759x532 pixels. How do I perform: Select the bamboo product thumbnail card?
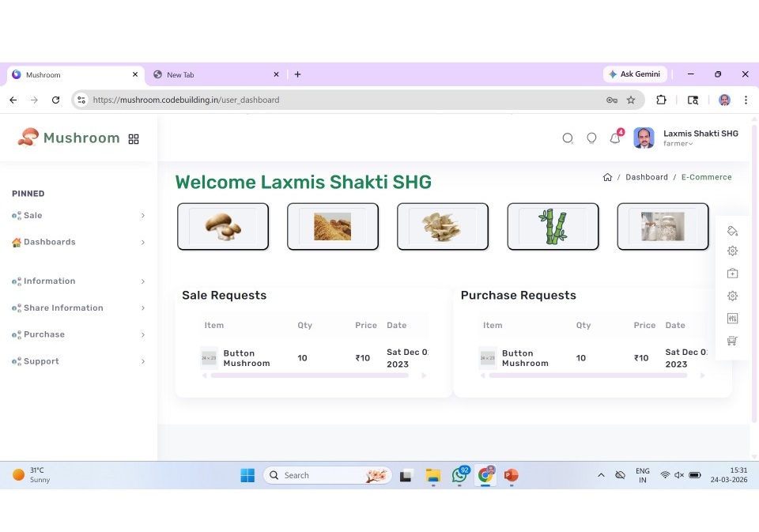click(x=553, y=226)
